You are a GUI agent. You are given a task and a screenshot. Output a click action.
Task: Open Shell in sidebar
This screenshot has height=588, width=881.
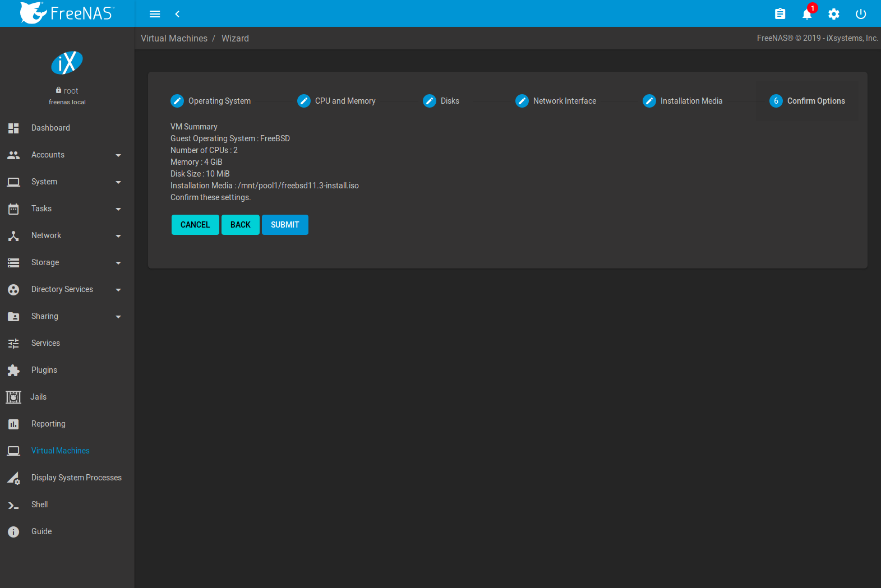tap(39, 504)
